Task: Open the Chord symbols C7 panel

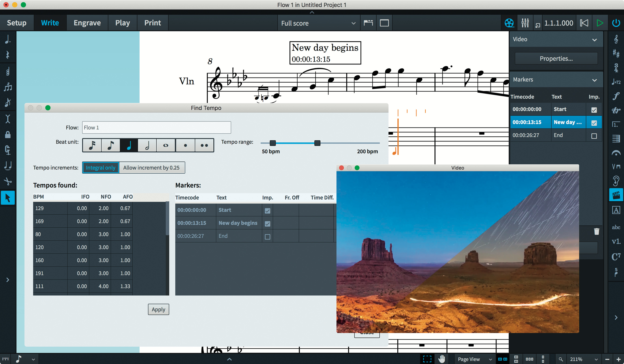Action: pos(616,256)
